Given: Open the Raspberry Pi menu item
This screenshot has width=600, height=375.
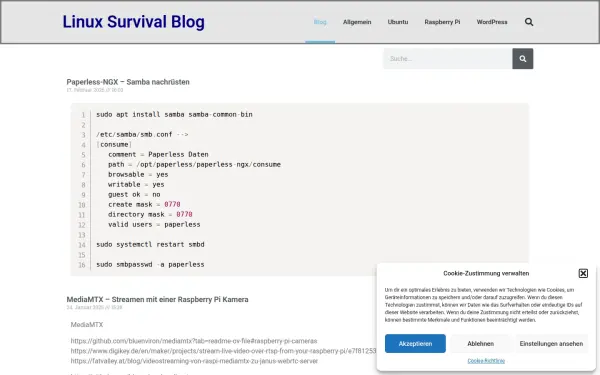Looking at the screenshot, I should click(x=442, y=22).
